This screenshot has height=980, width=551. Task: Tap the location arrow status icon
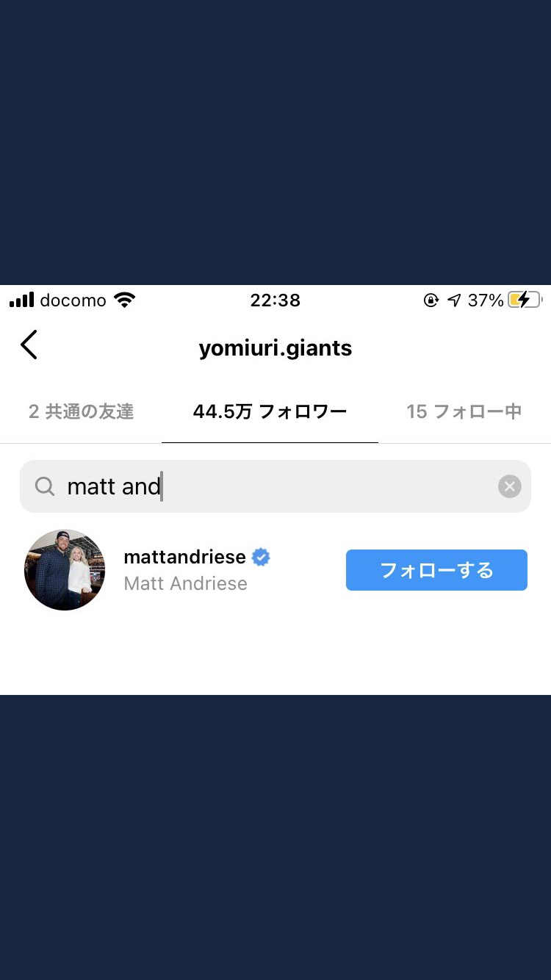click(x=454, y=300)
